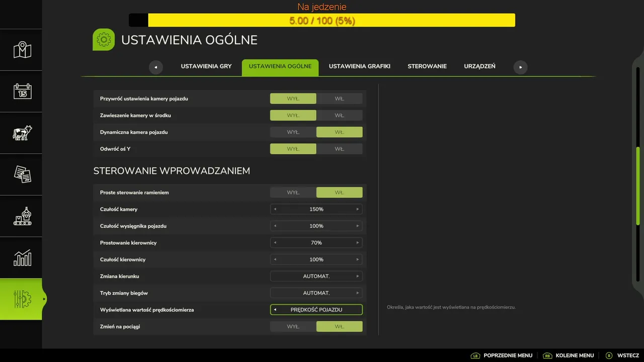Select WŁ. for Dynamiczna kamera pojazdu
Screen dimensions: 644x362
pos(340,132)
